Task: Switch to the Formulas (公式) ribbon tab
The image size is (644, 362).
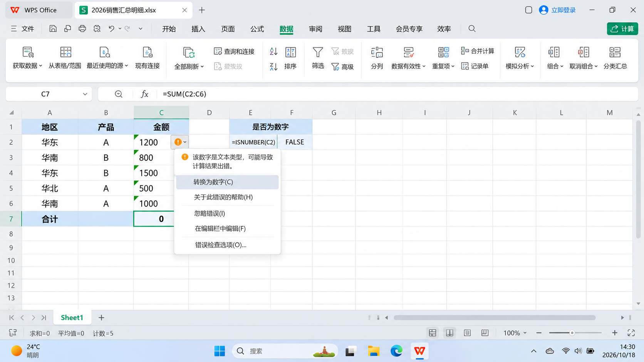Action: click(257, 29)
